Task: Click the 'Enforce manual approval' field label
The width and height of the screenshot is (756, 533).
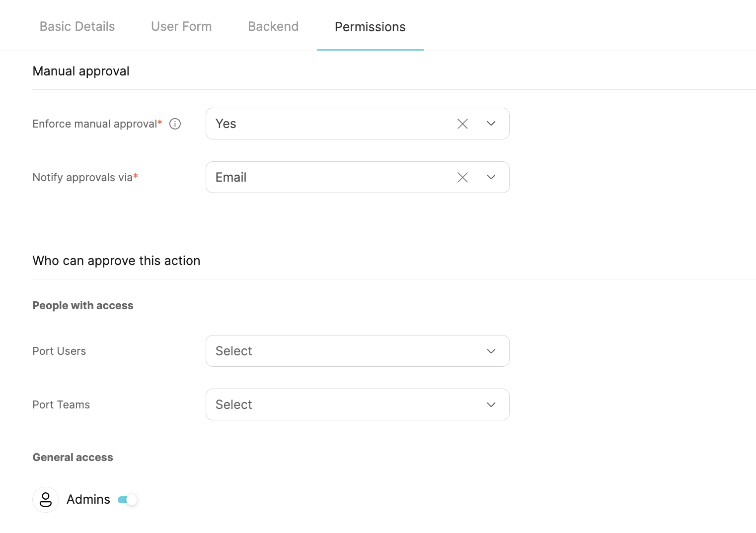Action: pyautogui.click(x=95, y=124)
